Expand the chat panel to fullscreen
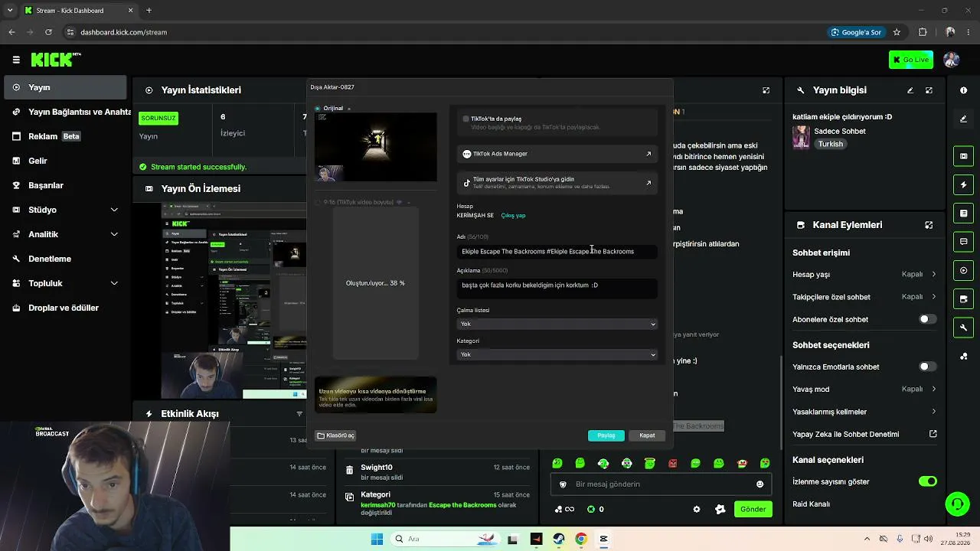Viewport: 980px width, 551px height. point(766,90)
